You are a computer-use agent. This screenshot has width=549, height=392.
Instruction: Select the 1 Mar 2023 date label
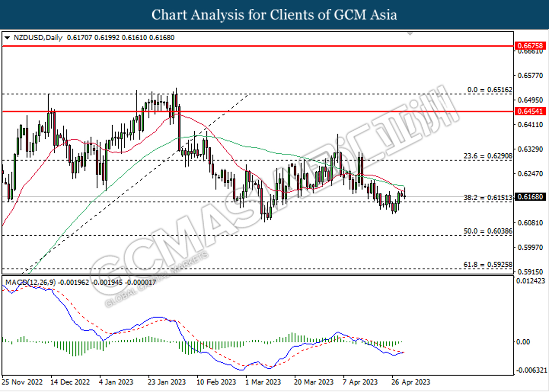click(263, 382)
